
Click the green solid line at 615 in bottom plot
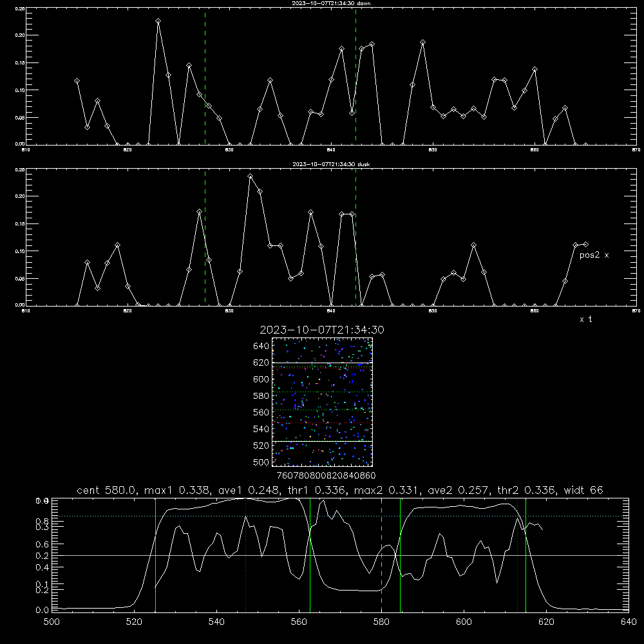[x=526, y=555]
